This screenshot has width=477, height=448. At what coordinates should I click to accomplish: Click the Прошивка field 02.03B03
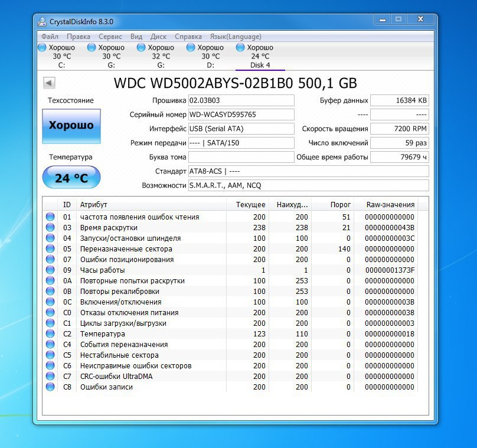click(241, 100)
